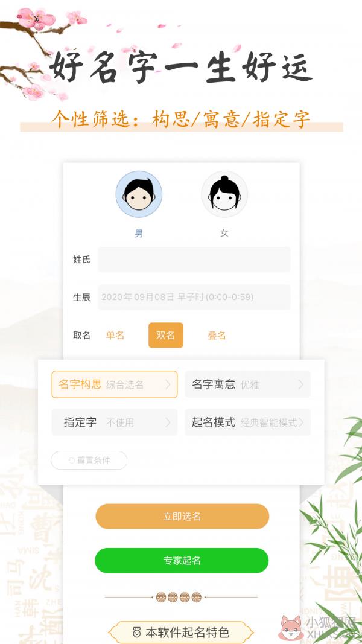Open the 生辰 birth date field
362x644 pixels.
click(194, 297)
